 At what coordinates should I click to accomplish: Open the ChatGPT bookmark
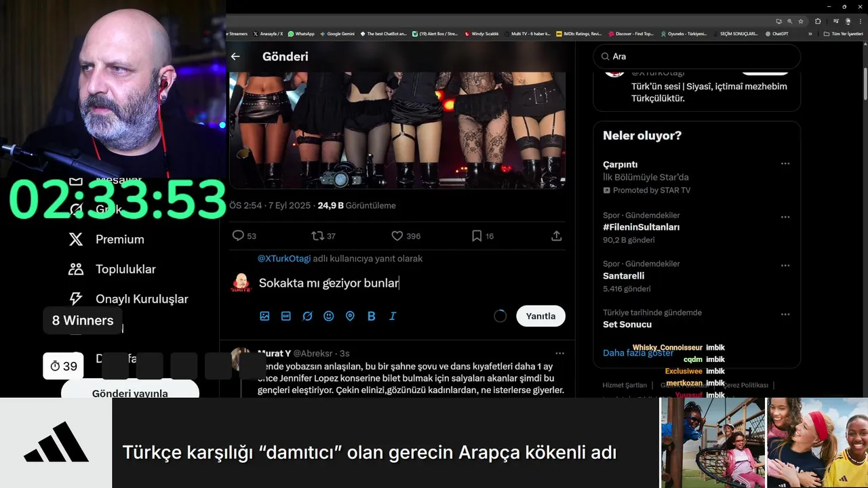point(777,33)
